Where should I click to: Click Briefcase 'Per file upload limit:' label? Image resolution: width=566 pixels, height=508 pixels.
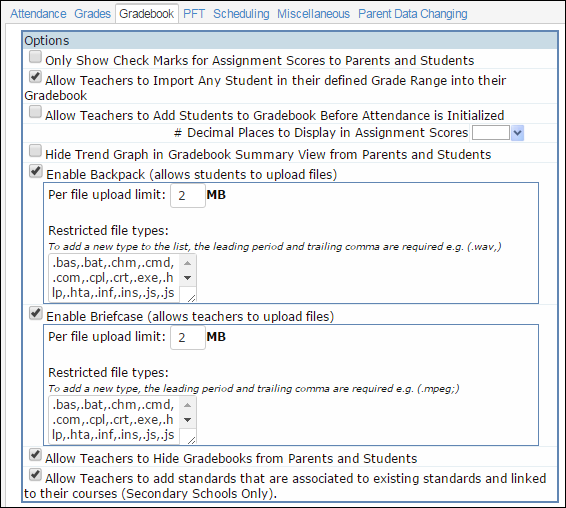[107, 337]
